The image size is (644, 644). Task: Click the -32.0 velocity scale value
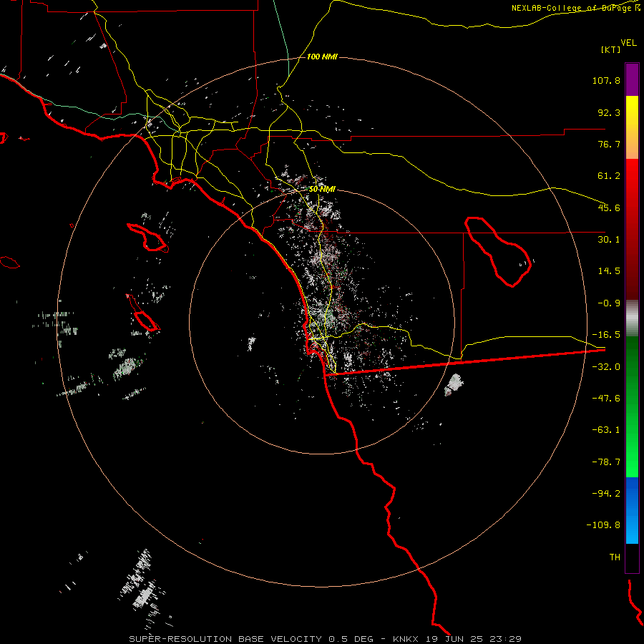[606, 367]
